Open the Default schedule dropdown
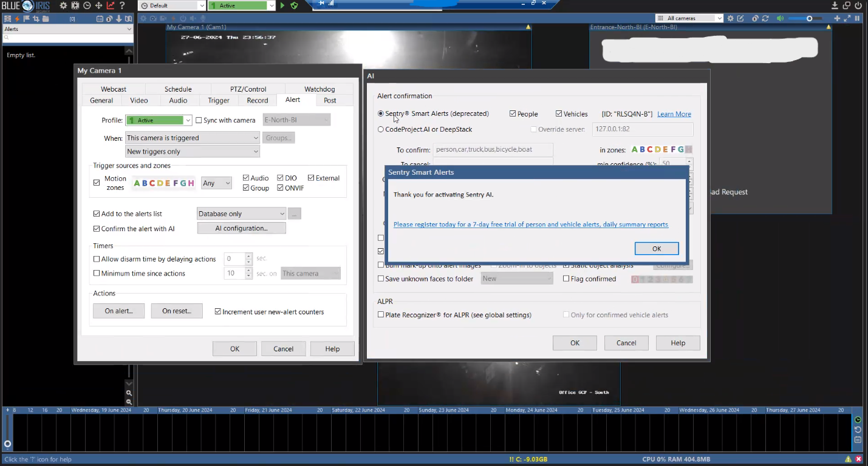Image resolution: width=868 pixels, height=466 pixels. click(x=172, y=5)
